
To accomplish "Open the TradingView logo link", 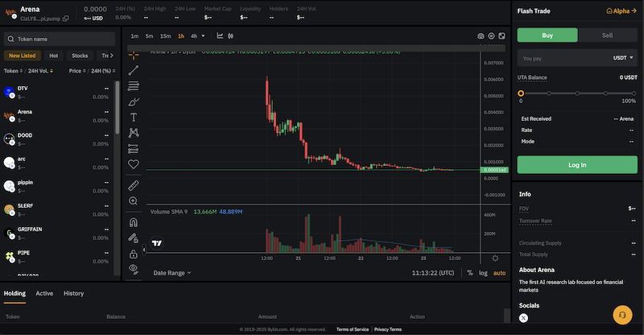I will tap(157, 243).
